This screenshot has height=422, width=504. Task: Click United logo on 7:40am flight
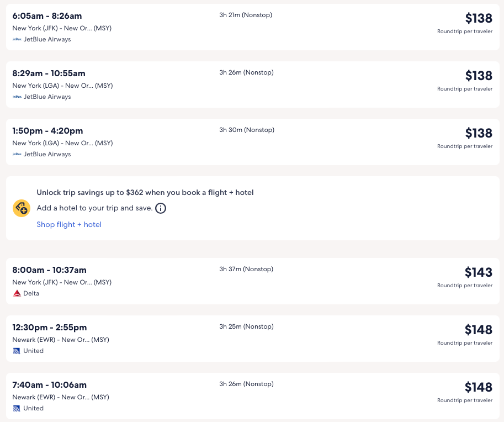coord(17,408)
